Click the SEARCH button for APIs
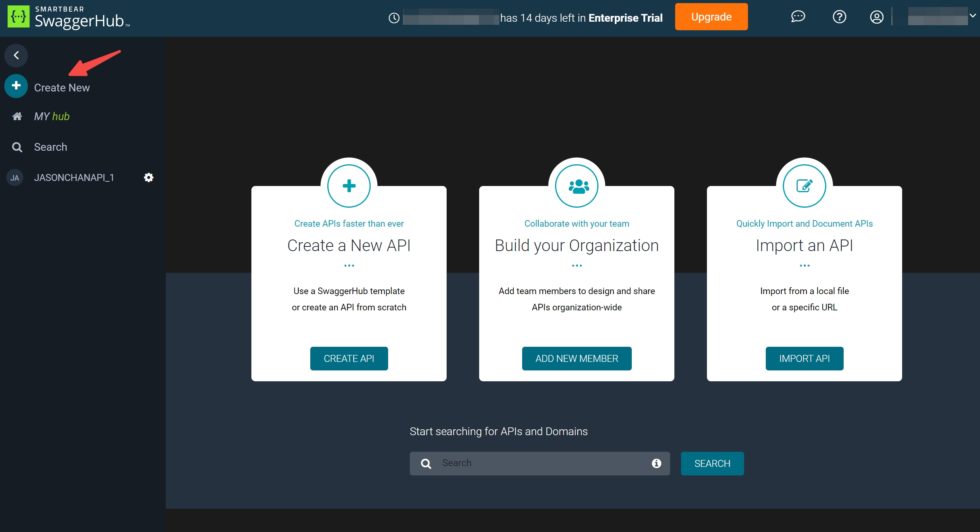This screenshot has height=532, width=980. point(712,463)
